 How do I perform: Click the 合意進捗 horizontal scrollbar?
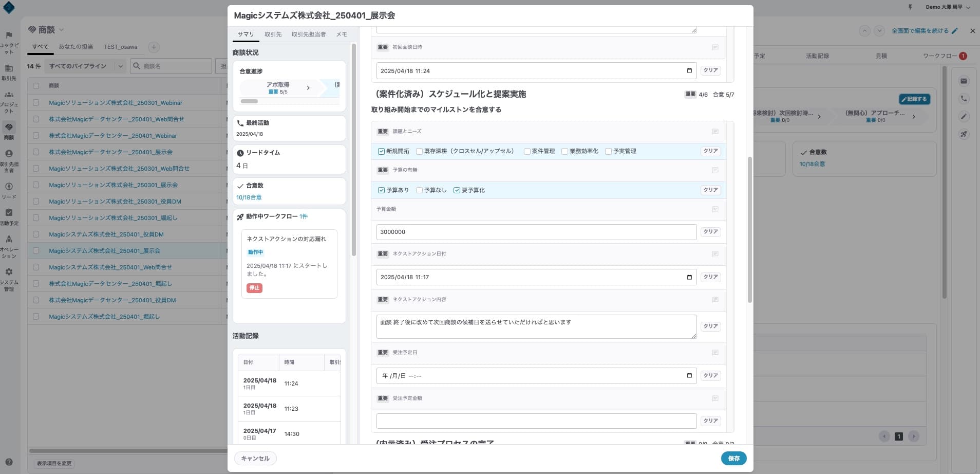click(250, 101)
